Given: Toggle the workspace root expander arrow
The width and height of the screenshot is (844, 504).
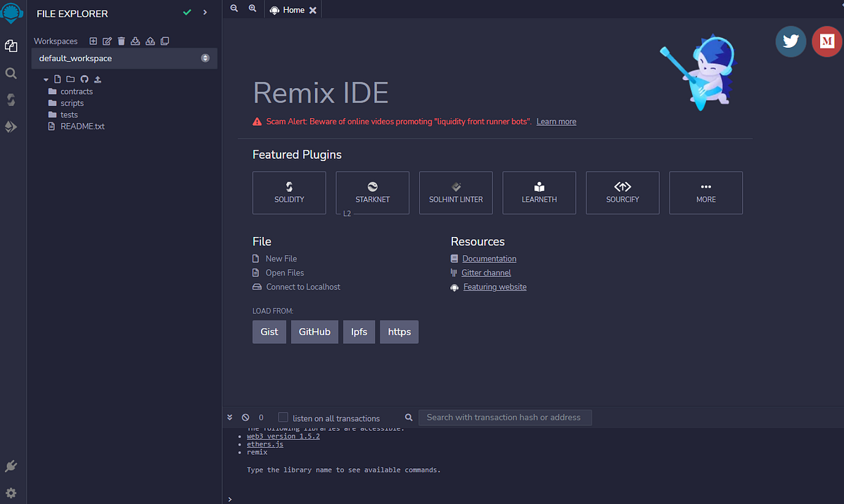Looking at the screenshot, I should (46, 79).
